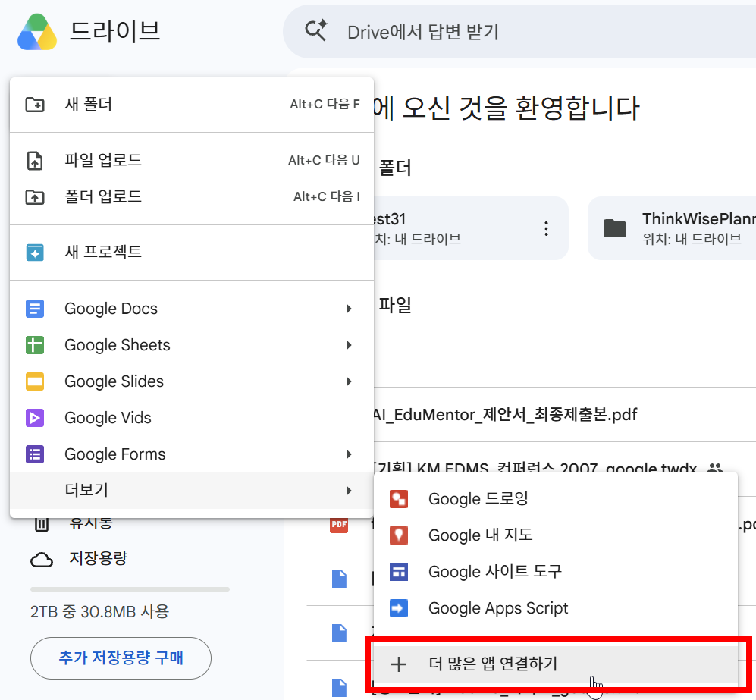This screenshot has height=700, width=756.
Task: Click the Google Vids icon
Action: tap(35, 418)
